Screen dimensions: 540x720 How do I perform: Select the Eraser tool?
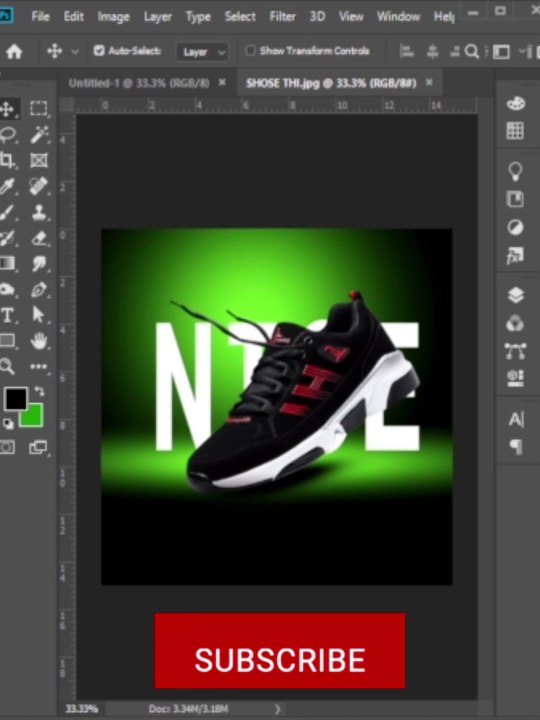[x=39, y=238]
